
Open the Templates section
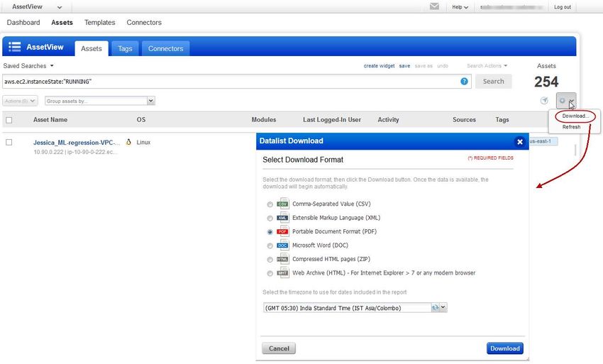point(99,22)
